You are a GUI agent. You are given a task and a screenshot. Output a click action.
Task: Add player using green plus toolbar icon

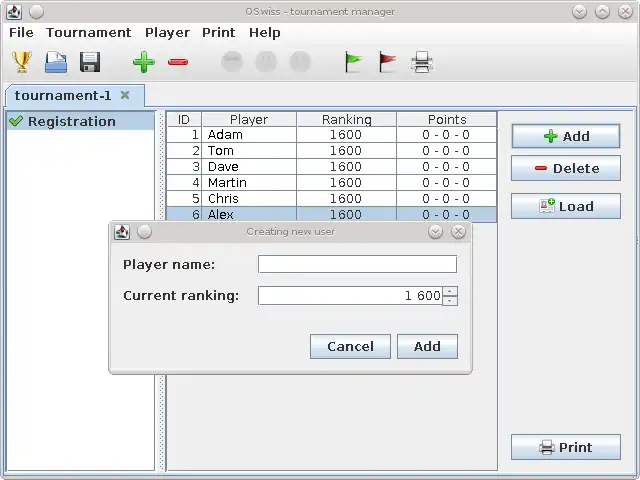point(144,62)
